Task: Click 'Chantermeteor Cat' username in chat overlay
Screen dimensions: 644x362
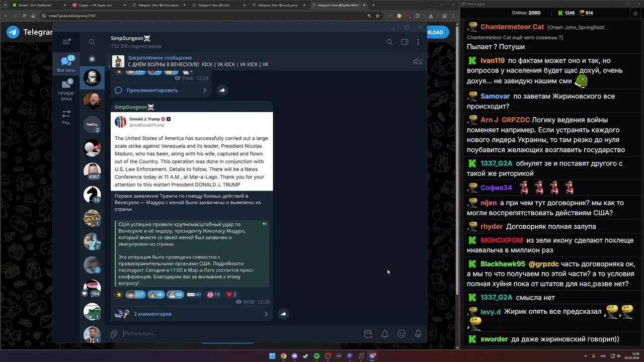Action: coord(512,27)
